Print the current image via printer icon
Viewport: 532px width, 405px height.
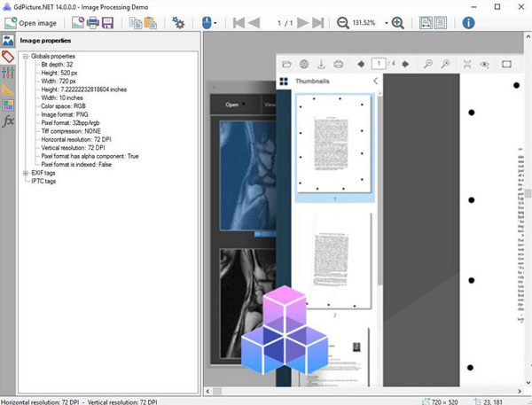tap(93, 22)
